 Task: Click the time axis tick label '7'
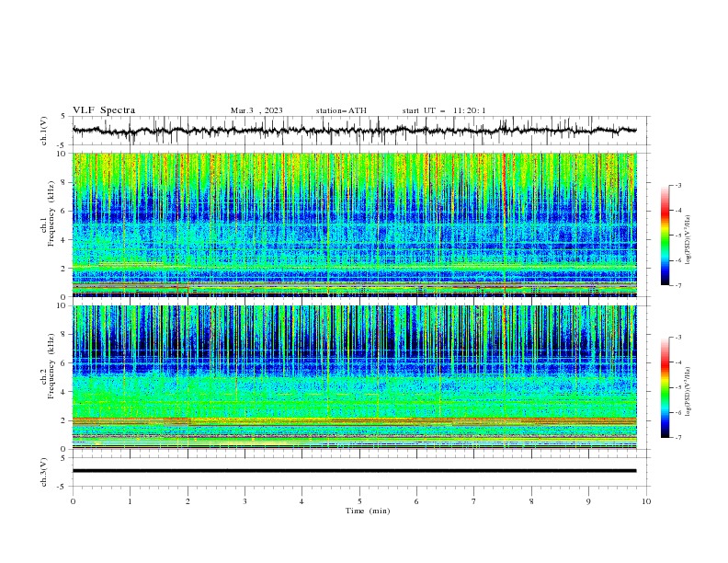pos(474,501)
